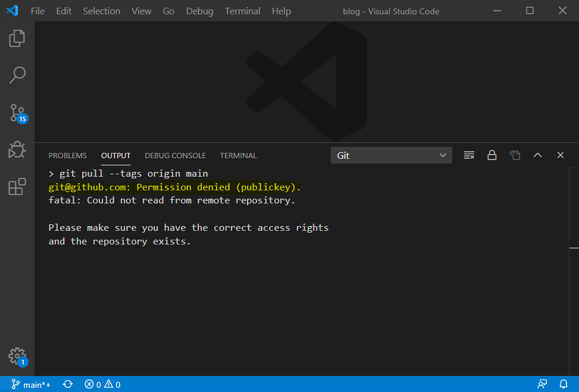Open the Help menu

tap(281, 11)
